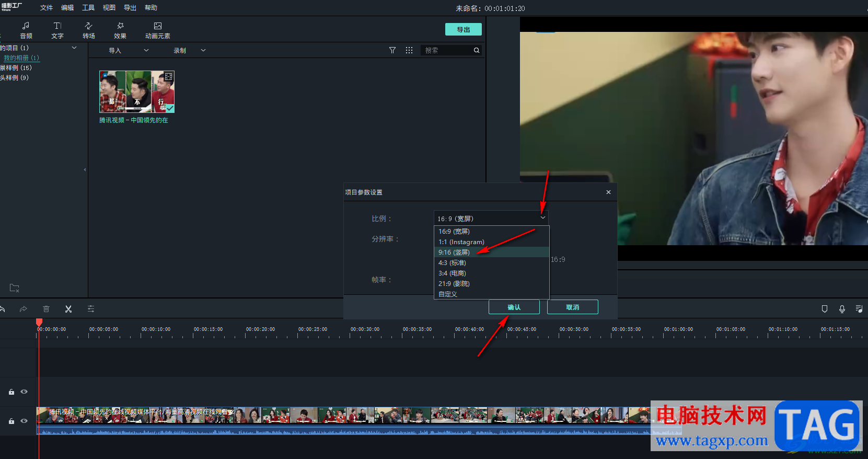The image size is (868, 459).
Task: Open the 效果 (Effects) icon
Action: (x=120, y=26)
